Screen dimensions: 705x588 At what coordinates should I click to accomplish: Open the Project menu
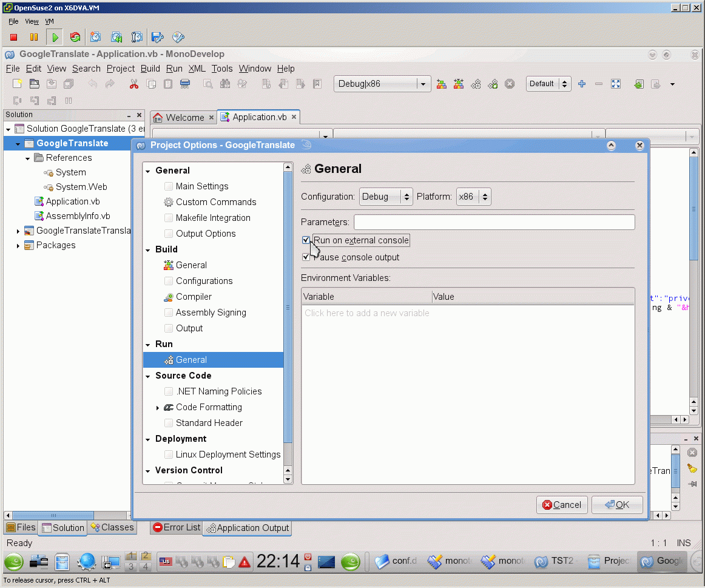tap(121, 69)
